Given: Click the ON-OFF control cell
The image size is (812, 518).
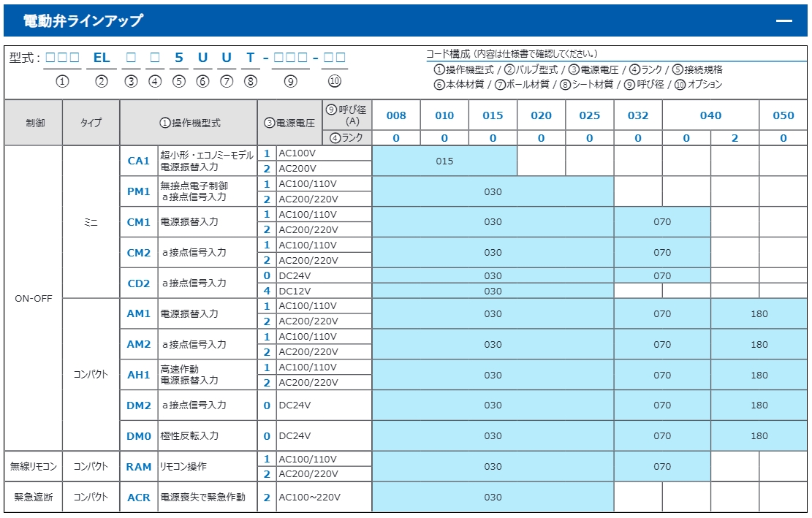Looking at the screenshot, I should (34, 299).
